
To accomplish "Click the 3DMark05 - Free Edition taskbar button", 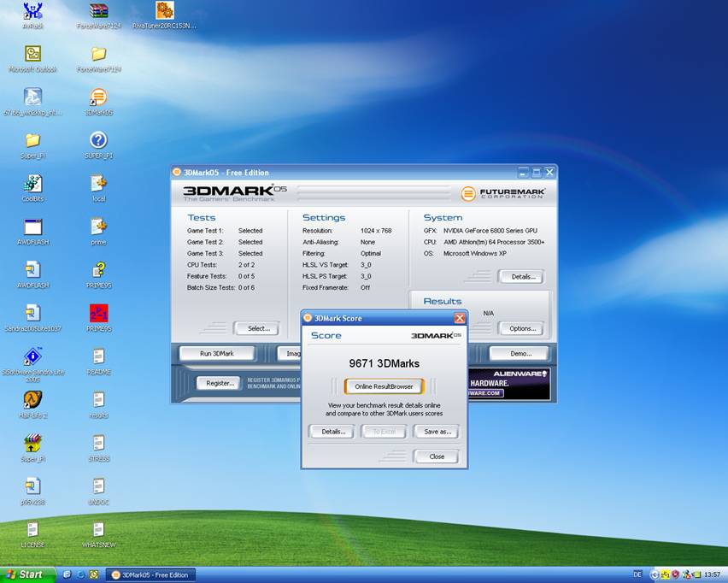I will coord(151,575).
